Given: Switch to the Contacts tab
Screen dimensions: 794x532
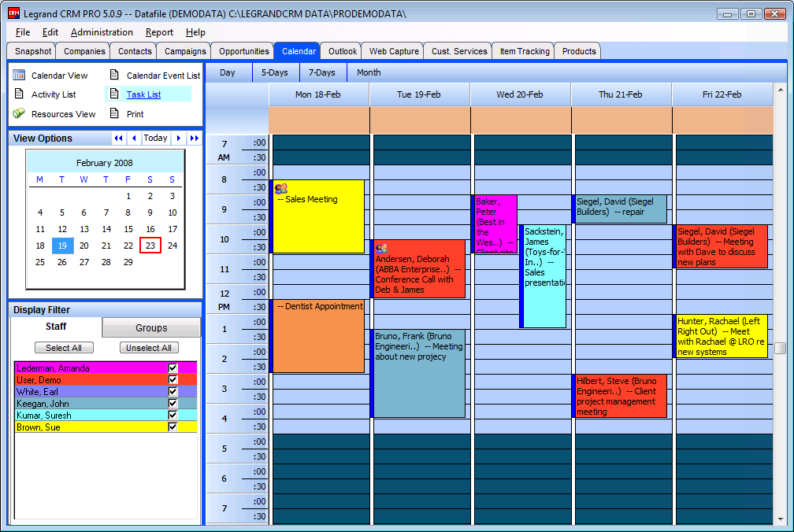Looking at the screenshot, I should (x=135, y=51).
